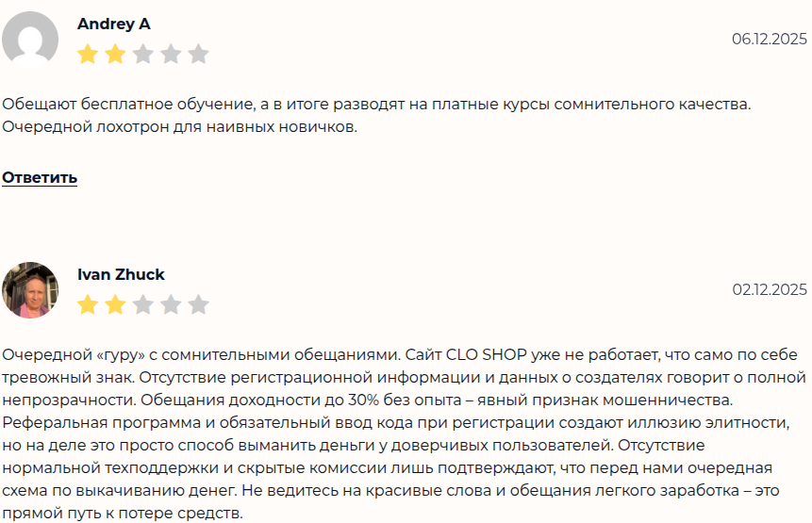
Task: Click first star in Andrey A's rating
Action: [x=88, y=54]
